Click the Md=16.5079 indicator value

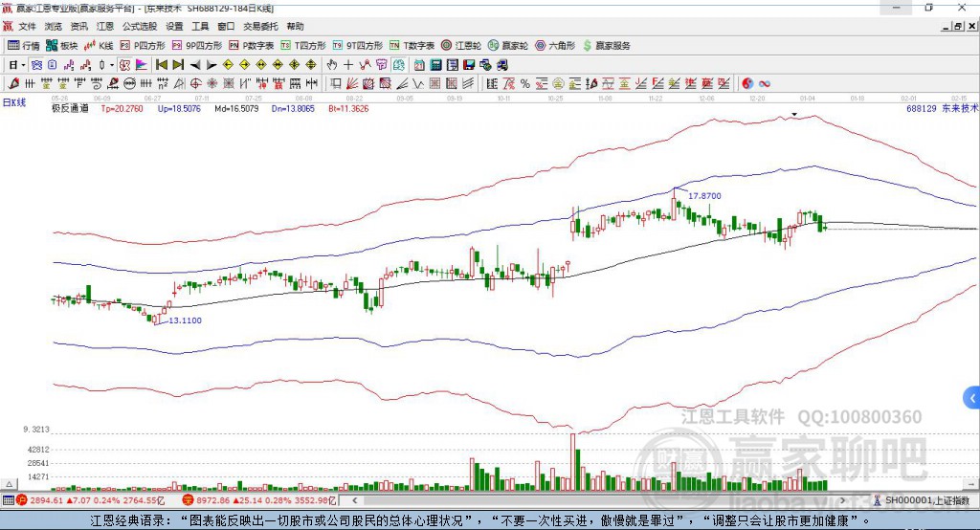tap(236, 108)
